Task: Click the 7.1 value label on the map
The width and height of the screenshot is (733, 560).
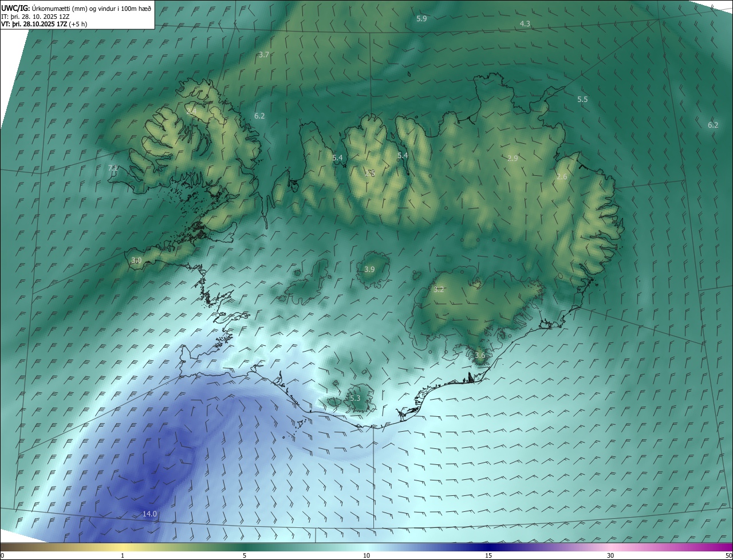Action: click(x=113, y=168)
